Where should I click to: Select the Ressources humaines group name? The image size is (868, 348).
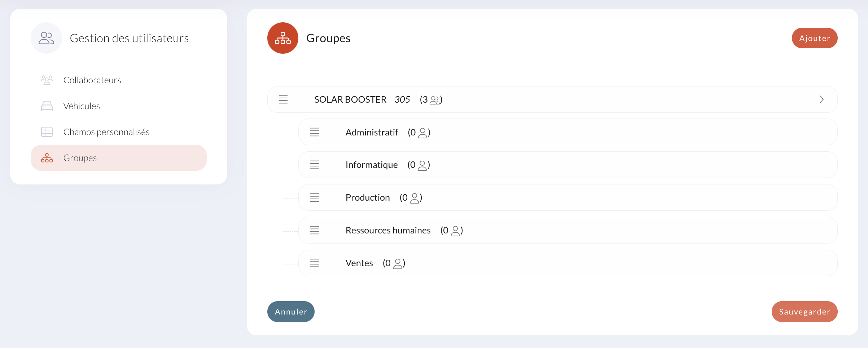coord(388,230)
